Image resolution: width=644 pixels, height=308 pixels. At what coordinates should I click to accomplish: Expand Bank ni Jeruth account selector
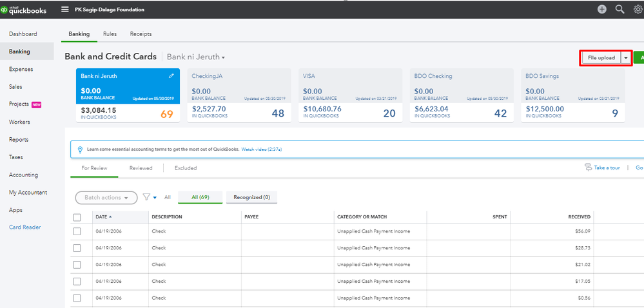(x=196, y=57)
